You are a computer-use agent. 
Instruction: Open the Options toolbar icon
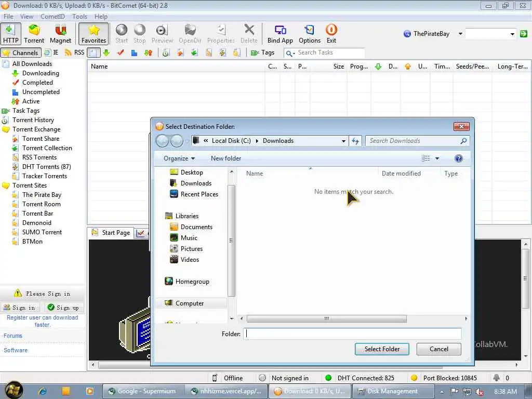pyautogui.click(x=310, y=34)
